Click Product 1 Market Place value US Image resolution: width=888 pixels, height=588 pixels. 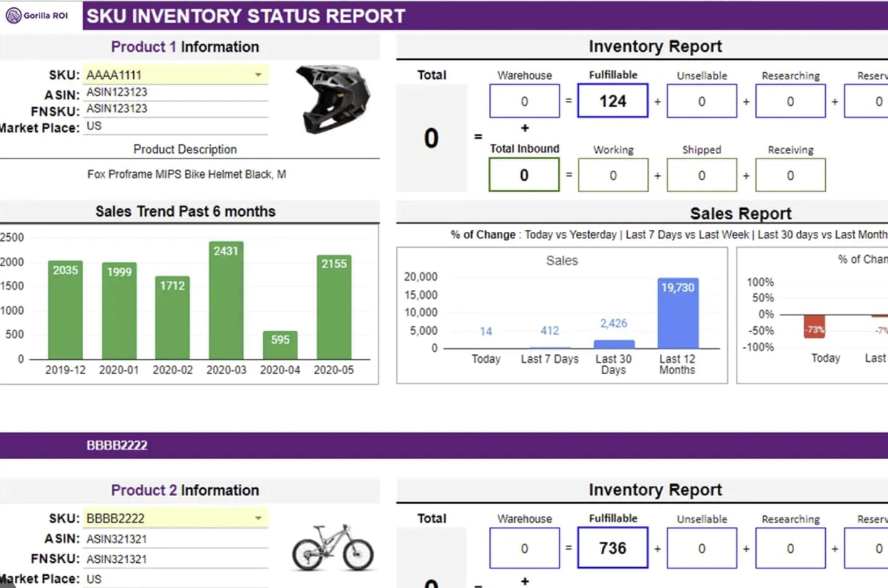(x=94, y=126)
